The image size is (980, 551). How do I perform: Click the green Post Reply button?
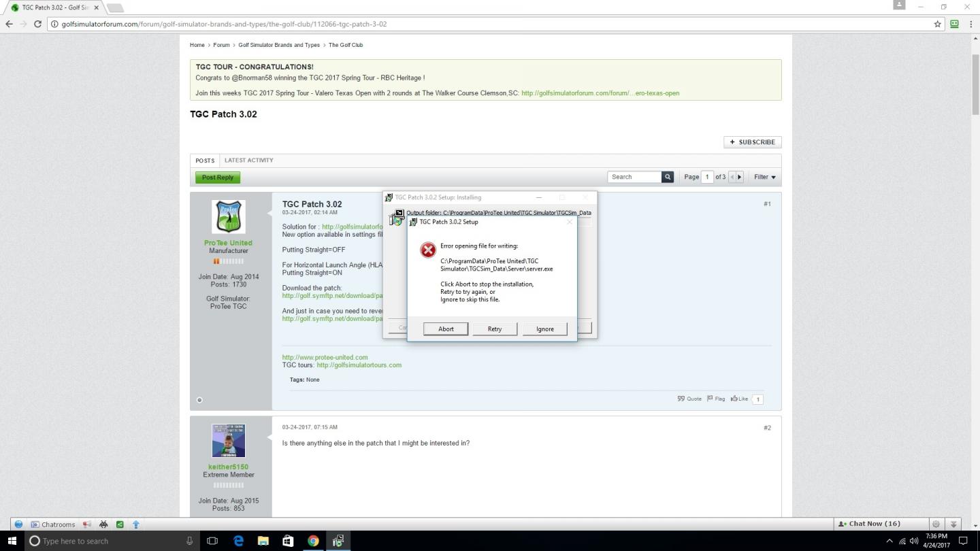pyautogui.click(x=218, y=178)
